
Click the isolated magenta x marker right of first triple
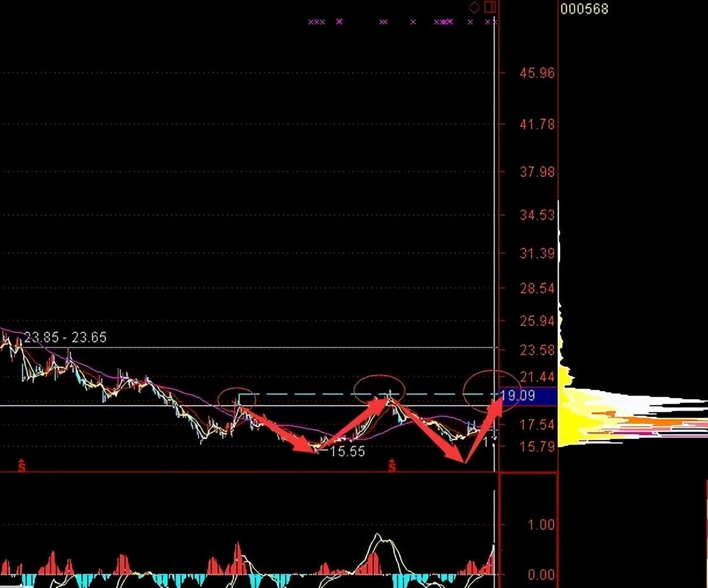pyautogui.click(x=339, y=22)
